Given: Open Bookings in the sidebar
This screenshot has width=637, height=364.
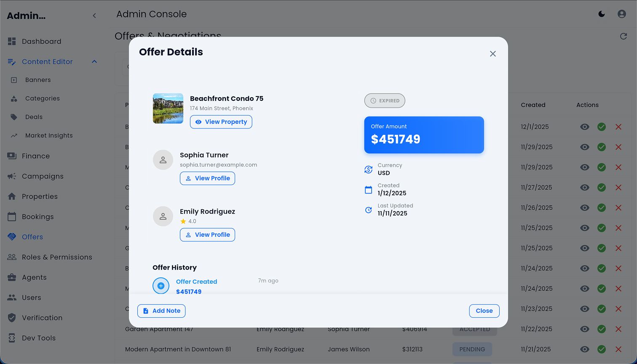Looking at the screenshot, I should point(37,217).
